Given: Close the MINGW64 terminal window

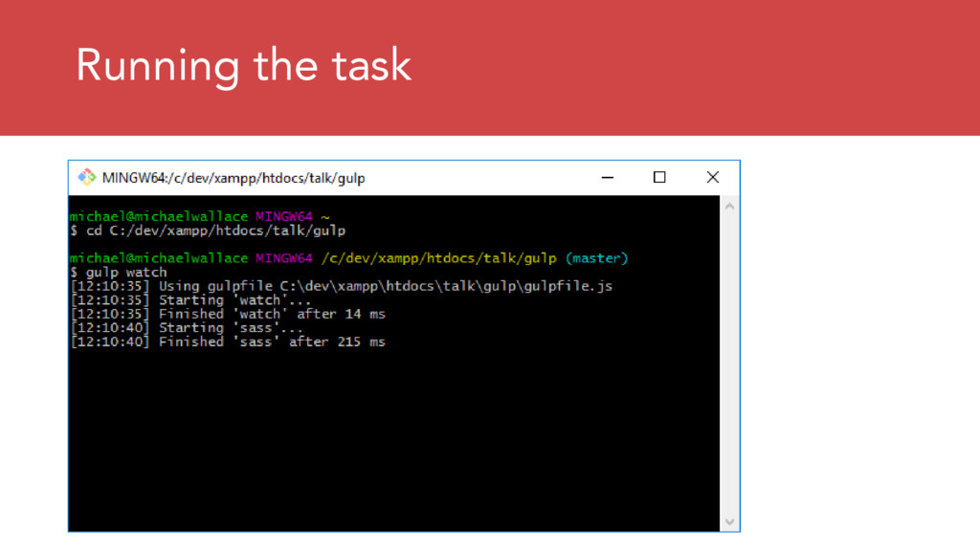Looking at the screenshot, I should coord(712,177).
